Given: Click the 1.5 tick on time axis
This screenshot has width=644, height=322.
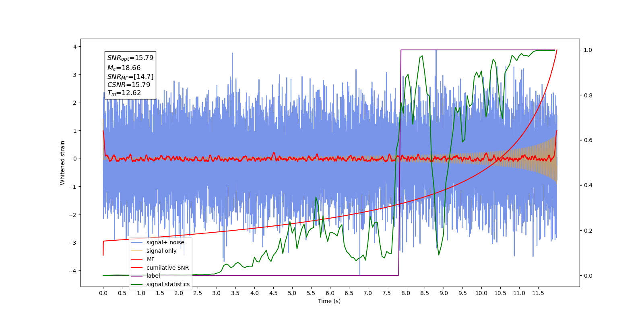Looking at the screenshot, I should click(x=160, y=293).
